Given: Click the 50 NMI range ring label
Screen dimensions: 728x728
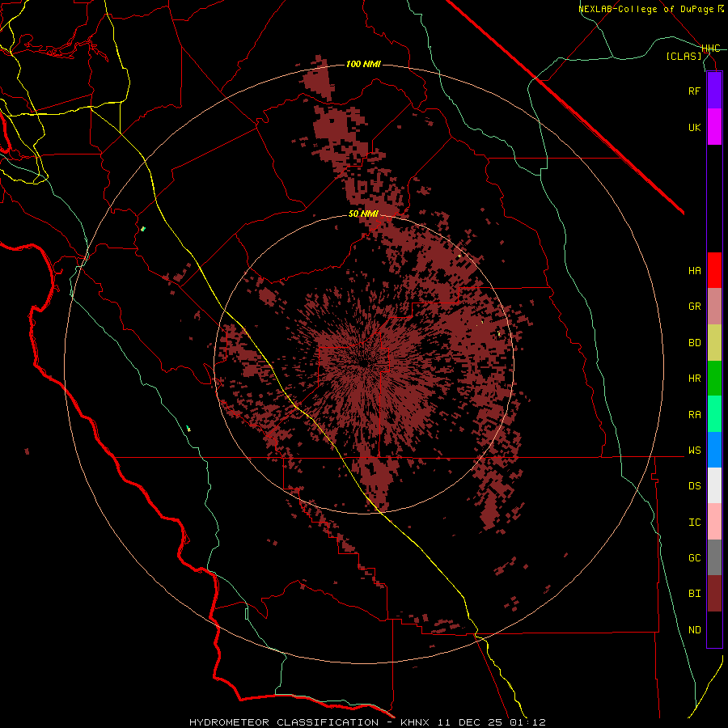Looking at the screenshot, I should click(363, 214).
